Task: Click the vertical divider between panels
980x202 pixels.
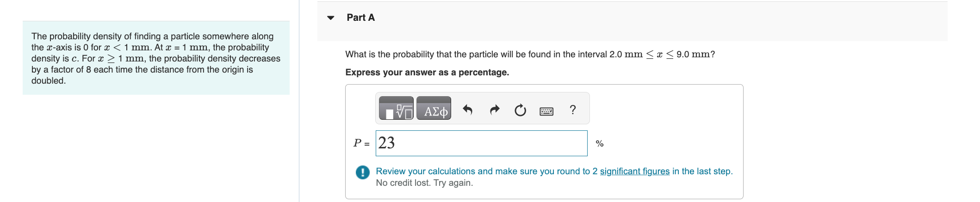Action: [x=299, y=101]
